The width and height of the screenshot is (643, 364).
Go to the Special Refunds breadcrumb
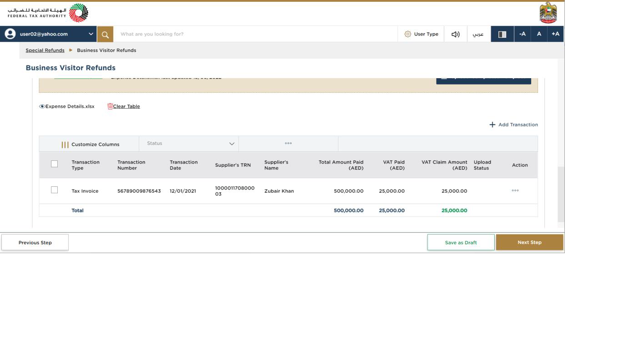click(45, 50)
